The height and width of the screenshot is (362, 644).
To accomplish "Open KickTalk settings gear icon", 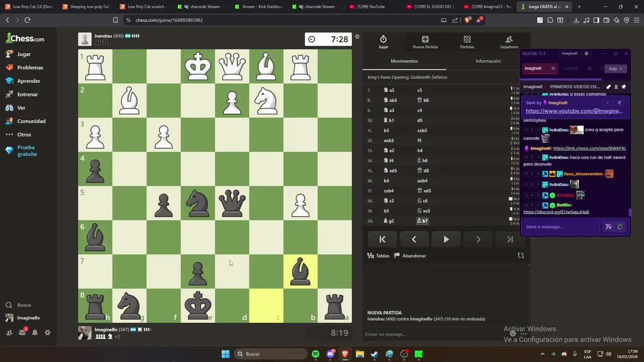I will click(586, 53).
